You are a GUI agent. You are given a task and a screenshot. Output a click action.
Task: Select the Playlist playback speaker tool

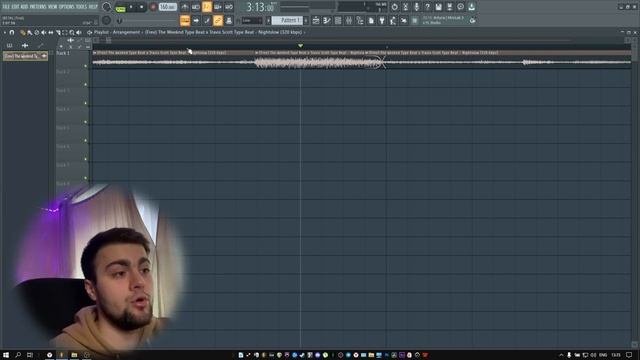coord(79,32)
